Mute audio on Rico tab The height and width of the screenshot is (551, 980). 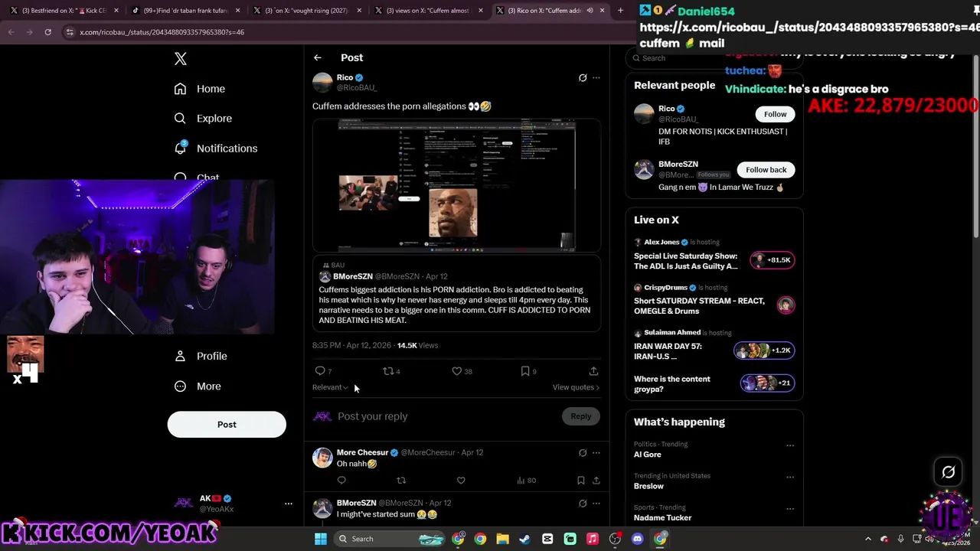click(590, 11)
